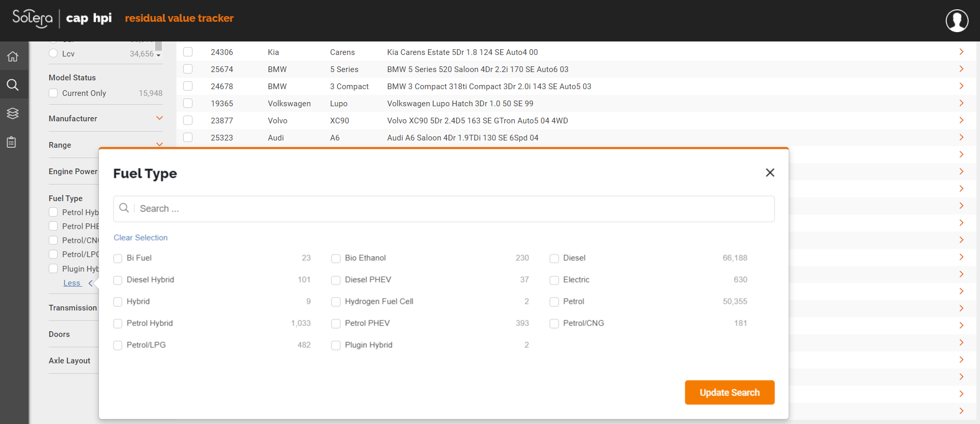Open details arrow for BMW 5 Series row

(961, 69)
